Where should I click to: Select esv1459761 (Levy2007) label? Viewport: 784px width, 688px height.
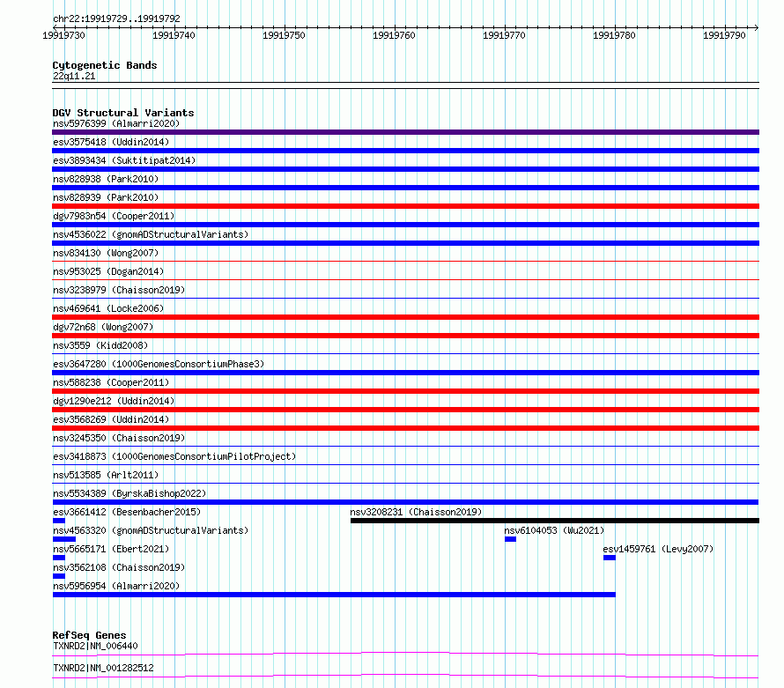tap(658, 549)
